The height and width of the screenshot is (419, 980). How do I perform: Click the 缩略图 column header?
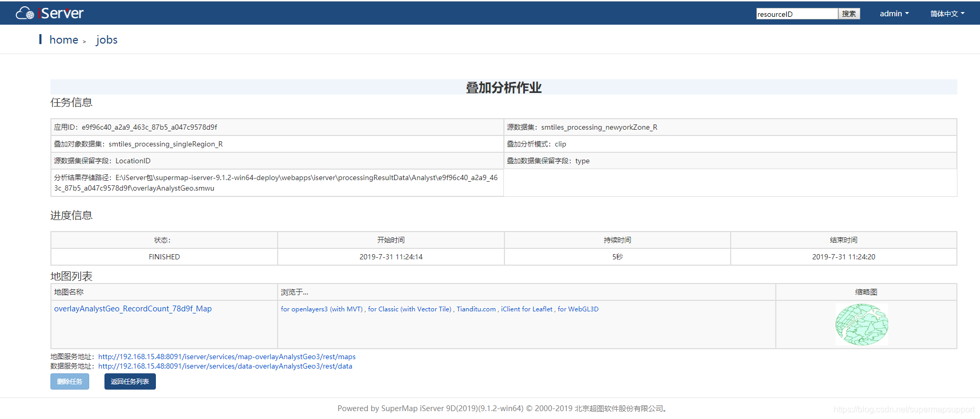coord(866,292)
